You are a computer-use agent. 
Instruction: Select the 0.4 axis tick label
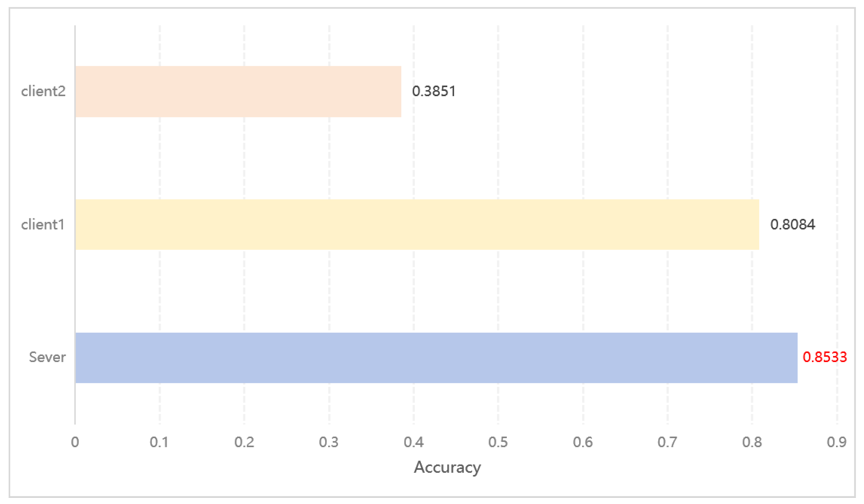(414, 442)
